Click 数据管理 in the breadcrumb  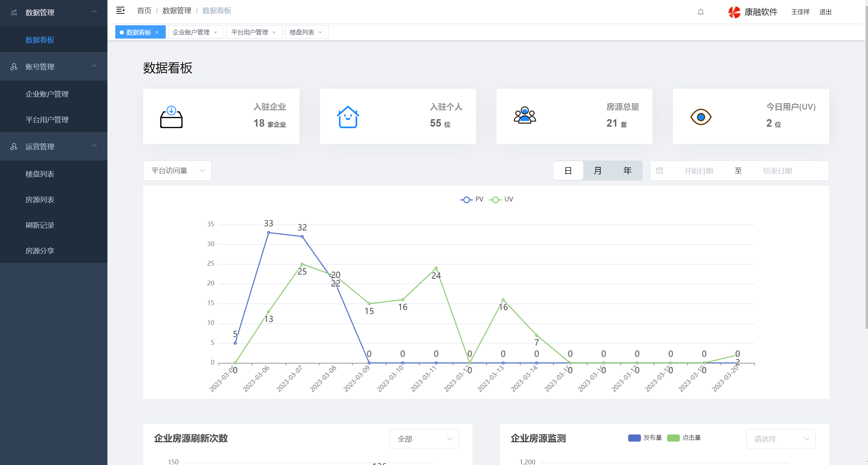(x=177, y=11)
